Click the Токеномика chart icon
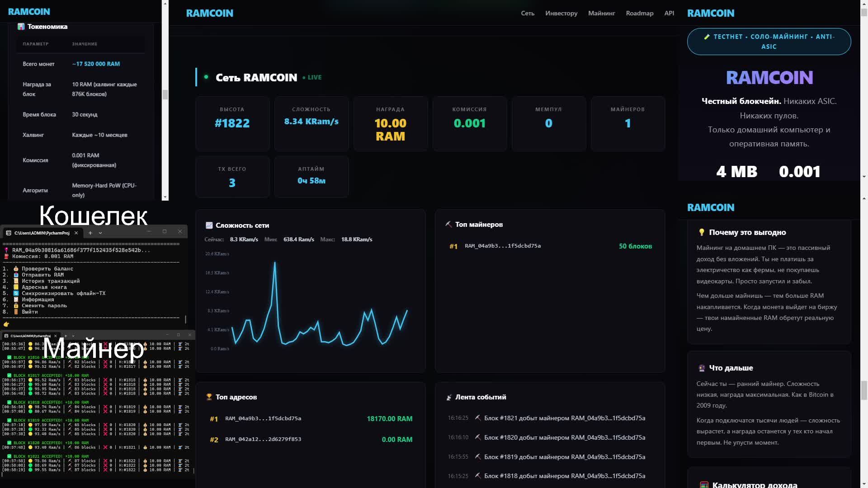 [x=21, y=27]
